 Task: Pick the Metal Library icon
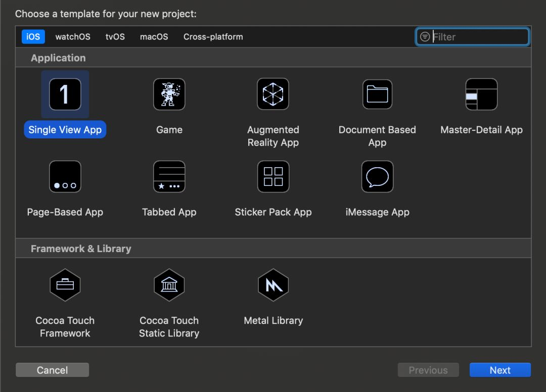pos(273,285)
